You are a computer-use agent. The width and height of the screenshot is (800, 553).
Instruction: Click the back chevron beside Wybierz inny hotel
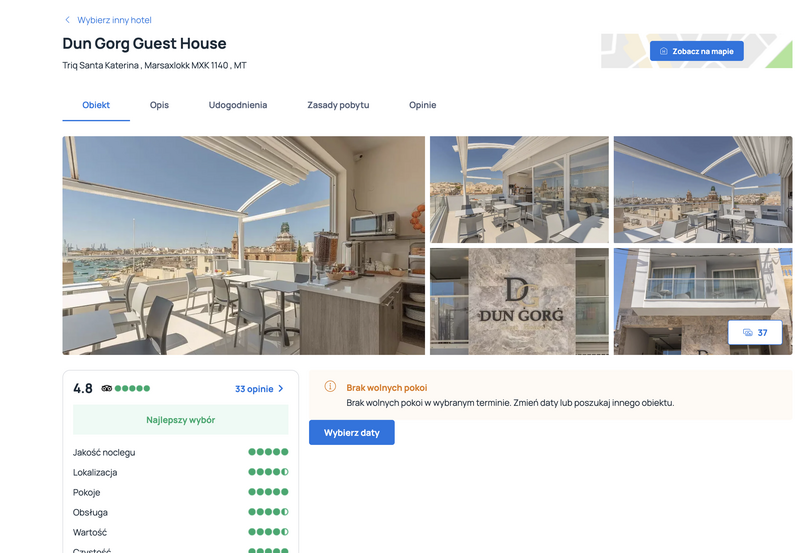coord(67,20)
